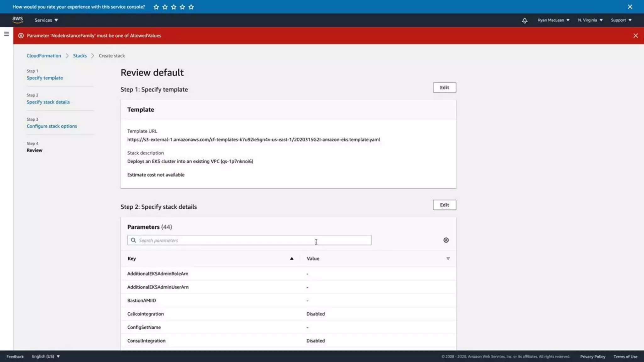This screenshot has width=644, height=362.
Task: Click the parameters table settings gear icon
Action: pos(446,240)
